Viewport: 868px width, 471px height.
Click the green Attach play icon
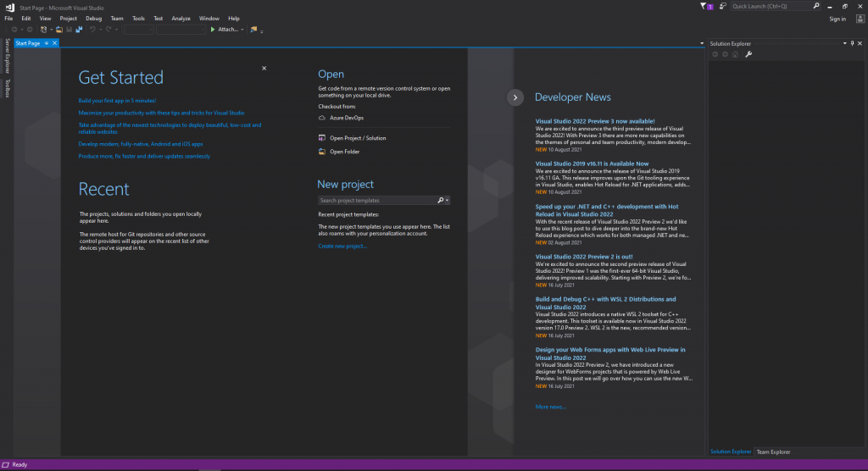213,30
